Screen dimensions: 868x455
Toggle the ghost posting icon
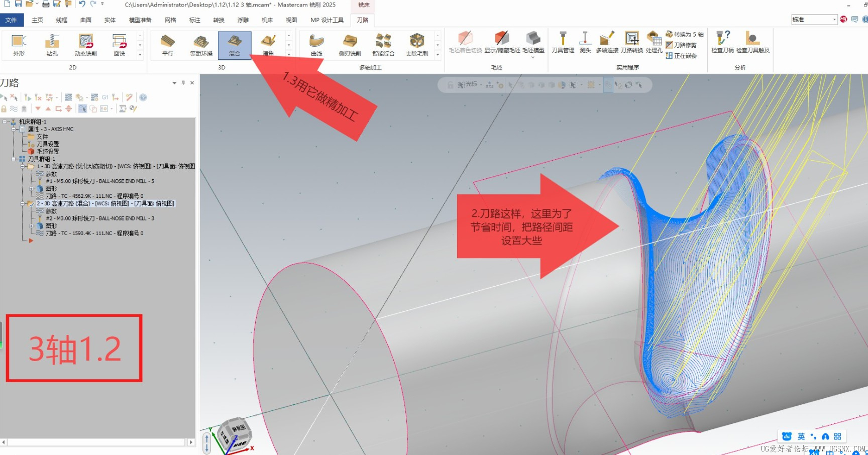[x=24, y=108]
